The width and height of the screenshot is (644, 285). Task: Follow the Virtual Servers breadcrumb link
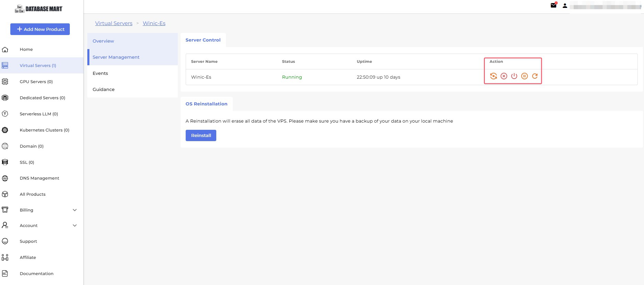[113, 23]
